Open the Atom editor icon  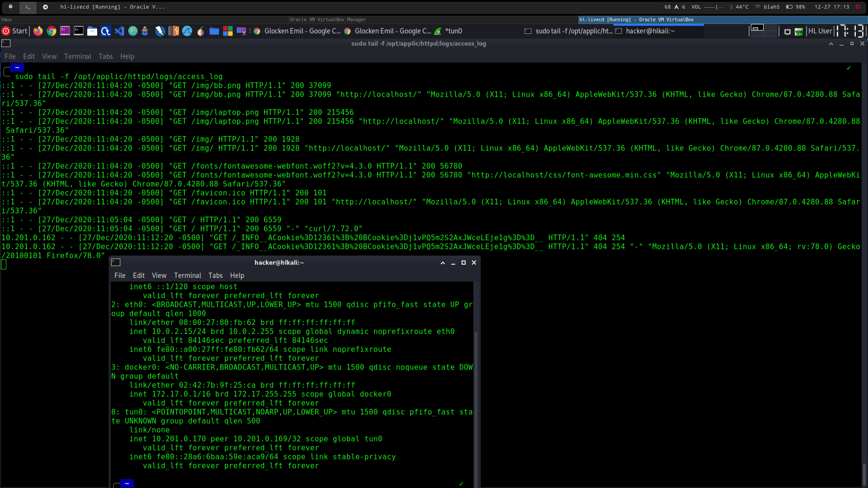click(133, 31)
